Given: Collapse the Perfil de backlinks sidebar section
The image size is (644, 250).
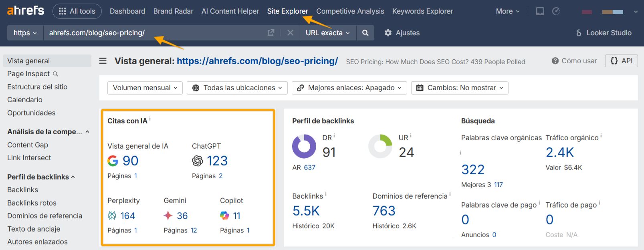Looking at the screenshot, I should 73,177.
